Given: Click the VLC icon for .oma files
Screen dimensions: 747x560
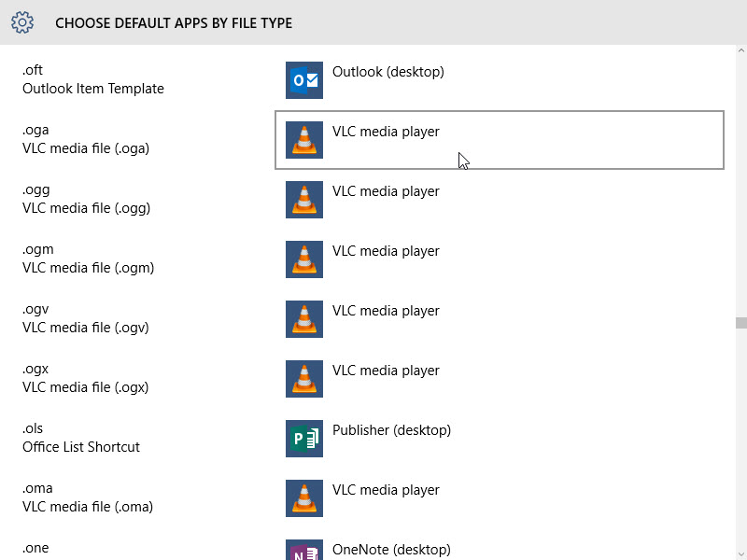Looking at the screenshot, I should (303, 498).
